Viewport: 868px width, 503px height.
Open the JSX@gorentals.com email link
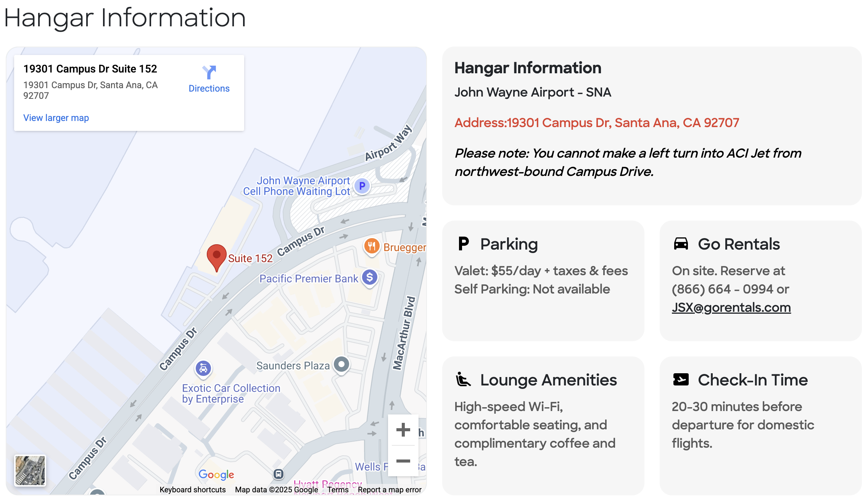(731, 308)
